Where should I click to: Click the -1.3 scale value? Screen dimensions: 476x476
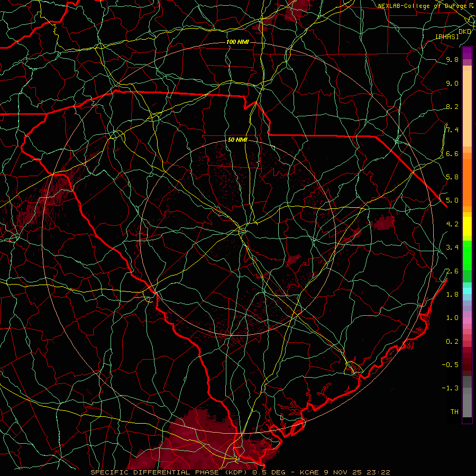[450, 388]
